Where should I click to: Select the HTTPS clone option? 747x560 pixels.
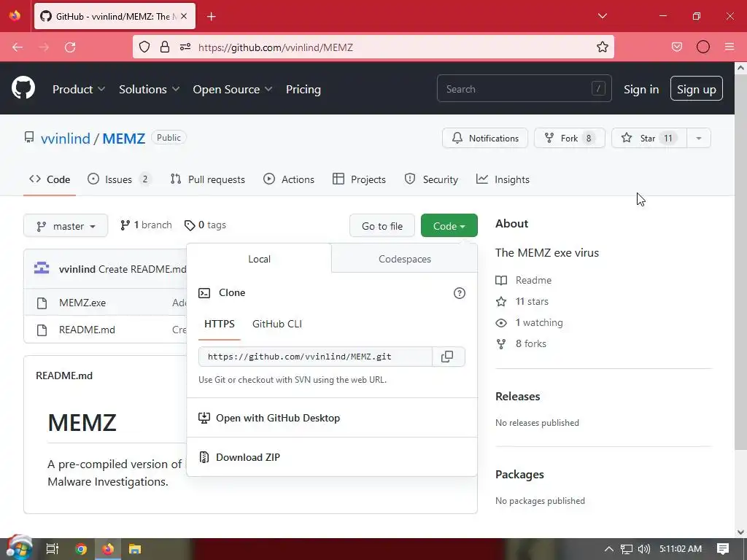(220, 324)
